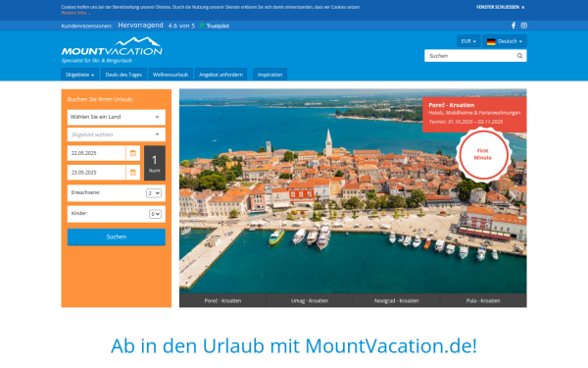
Task: Click 'Ab in den Urlaub mit MountVacation.de!' heading
Action: pos(294,345)
